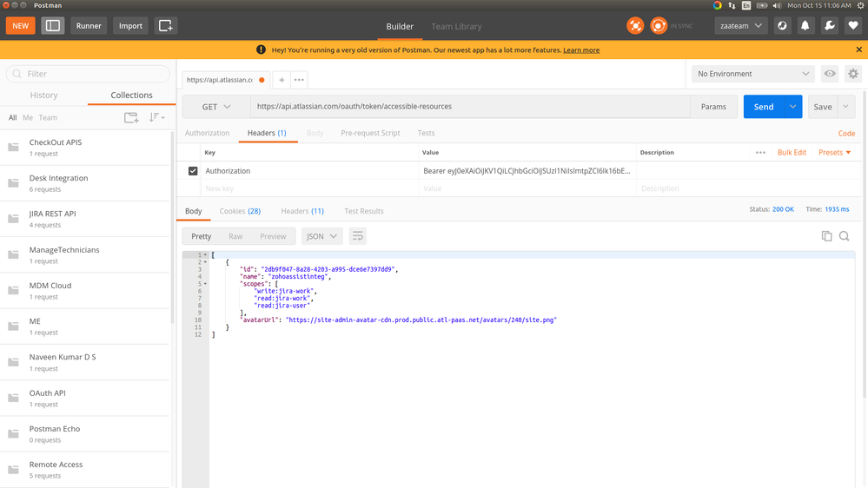The image size is (868, 488).
Task: Toggle line wrap in response body
Action: click(358, 236)
